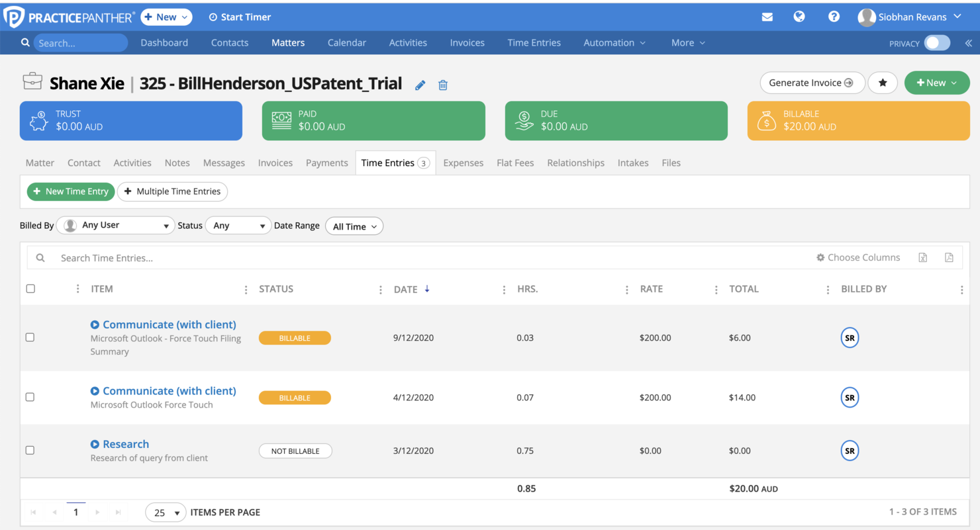The image size is (980, 530).
Task: Open the messages envelope icon
Action: click(x=767, y=17)
